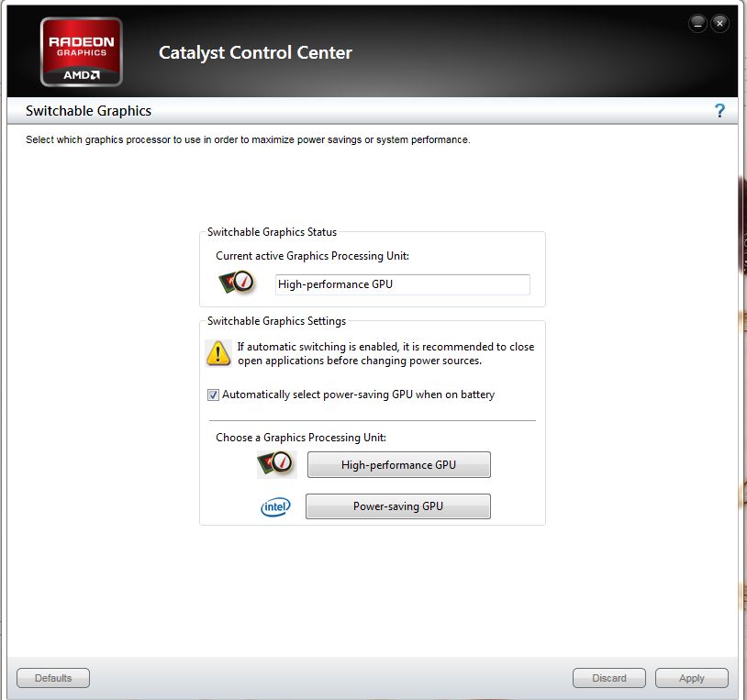Select the High-performance GPU button
Screen dimensions: 747x700
click(399, 464)
